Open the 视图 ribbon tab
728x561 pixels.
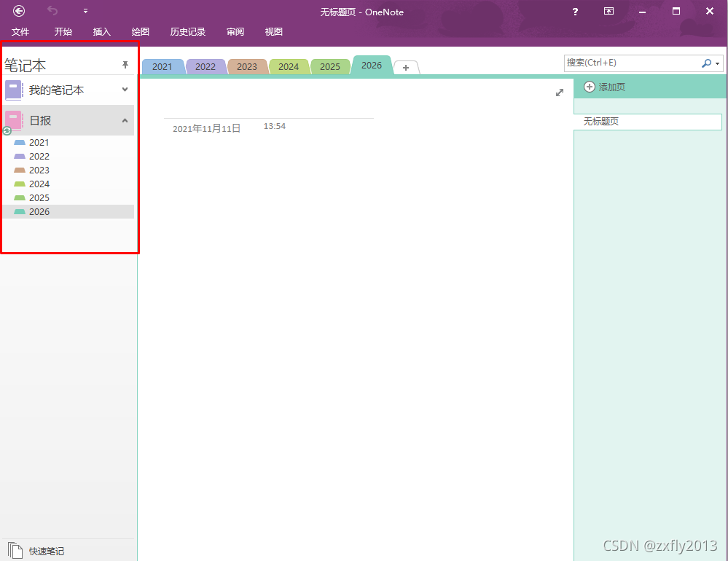[274, 31]
